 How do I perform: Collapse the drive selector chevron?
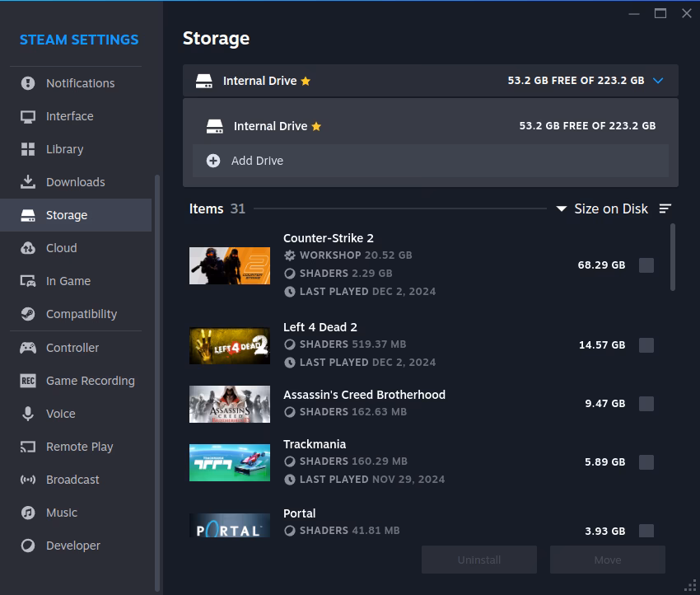(x=658, y=81)
